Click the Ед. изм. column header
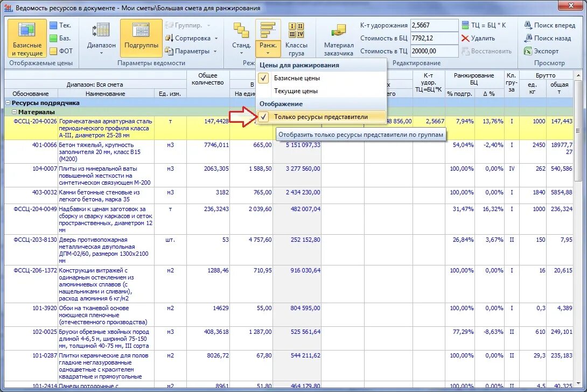The height and width of the screenshot is (392, 587). point(170,94)
